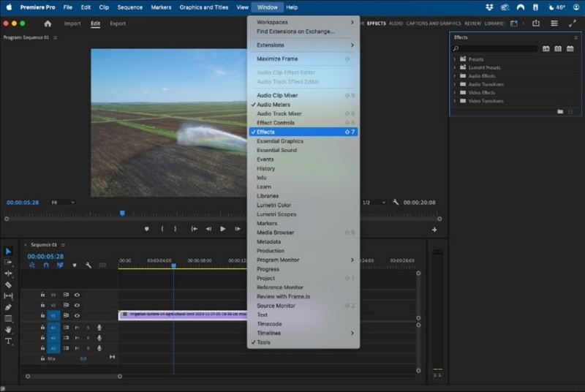Choose Audio Clip Mixer menu item
The image size is (585, 392).
[x=303, y=96]
